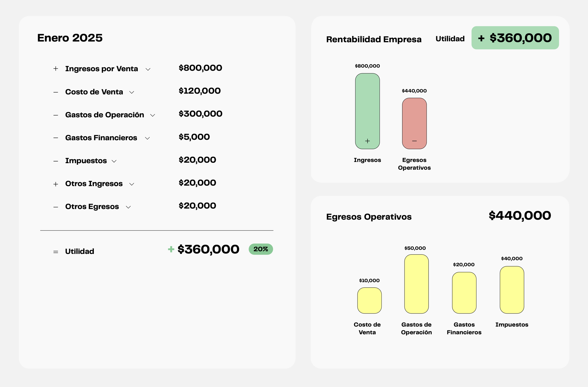The width and height of the screenshot is (588, 387).
Task: Click minus icon beside Gastos de Operación
Action: (56, 115)
